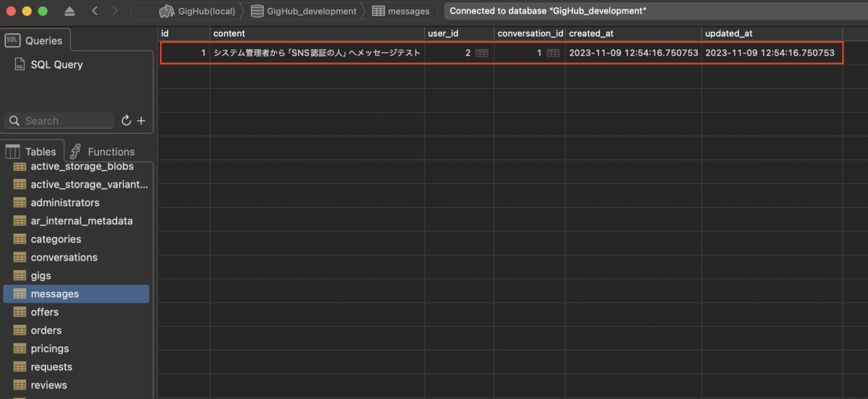Click the table icon of active_storage_blobs
The width and height of the screenshot is (868, 399).
pos(20,167)
